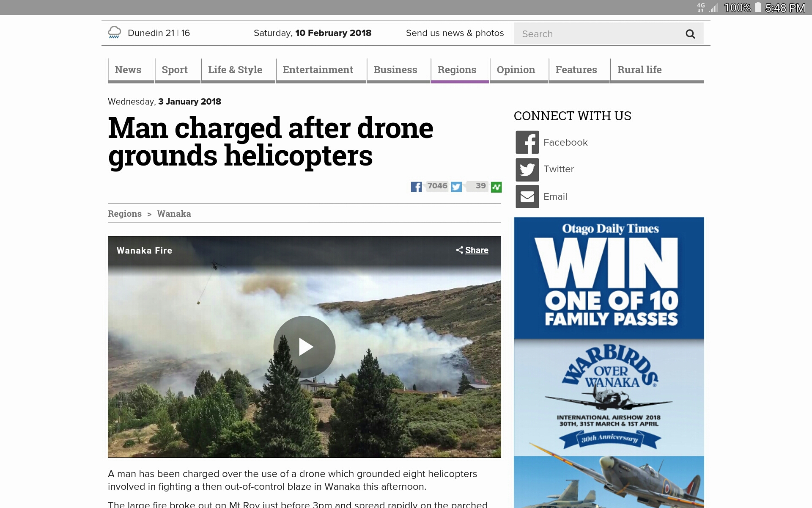812x508 pixels.
Task: Click the search magnifier icon
Action: coord(690,34)
